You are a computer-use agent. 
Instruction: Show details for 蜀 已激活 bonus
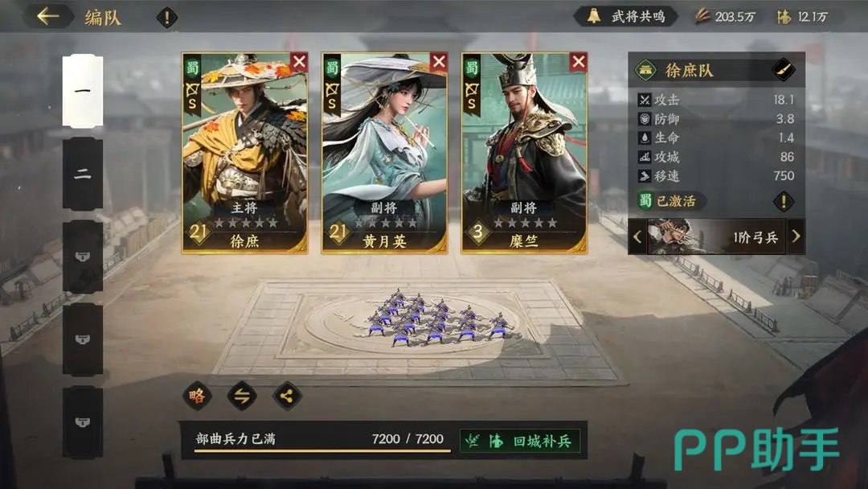coord(784,201)
